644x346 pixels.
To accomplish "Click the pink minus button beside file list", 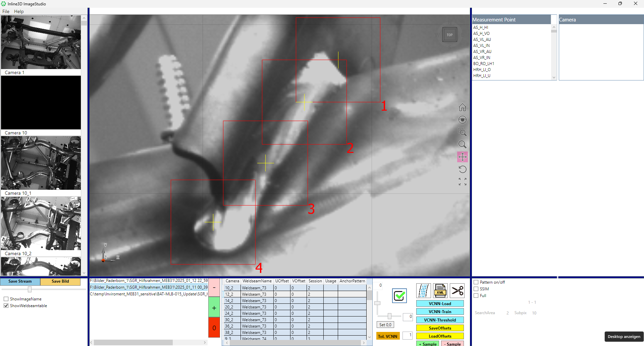I will [214, 287].
